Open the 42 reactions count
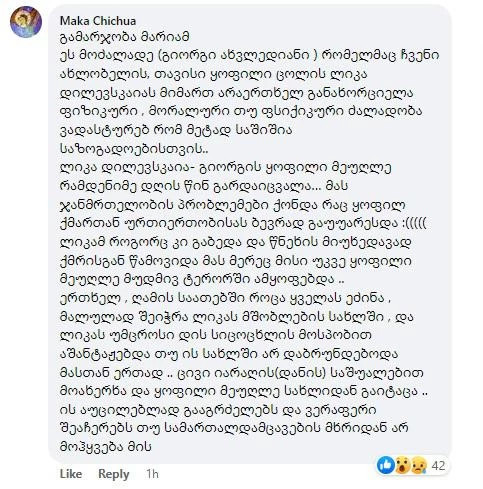Screen dimensions: 483x489 (x=438, y=466)
